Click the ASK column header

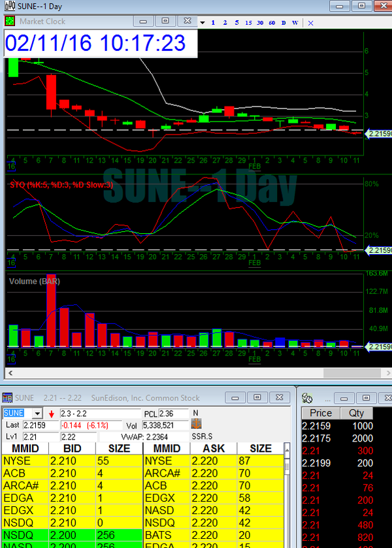point(214,449)
